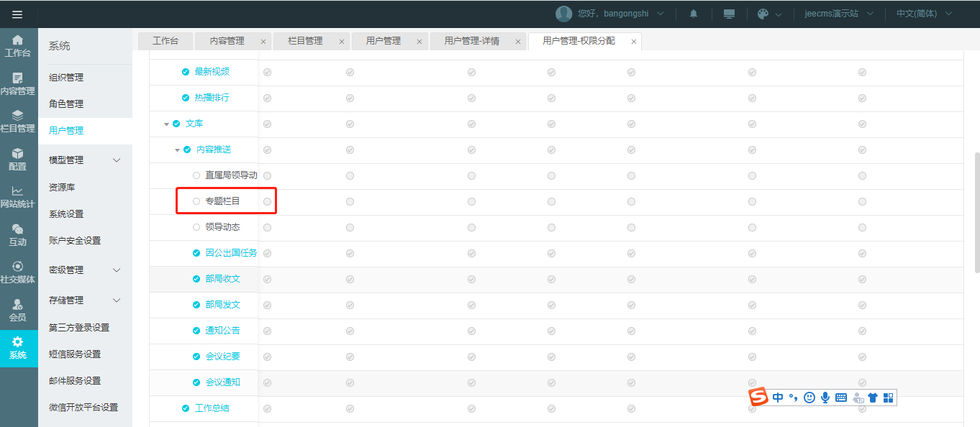
Task: Uncheck the 热播排行 row checkbox
Action: pos(186,98)
